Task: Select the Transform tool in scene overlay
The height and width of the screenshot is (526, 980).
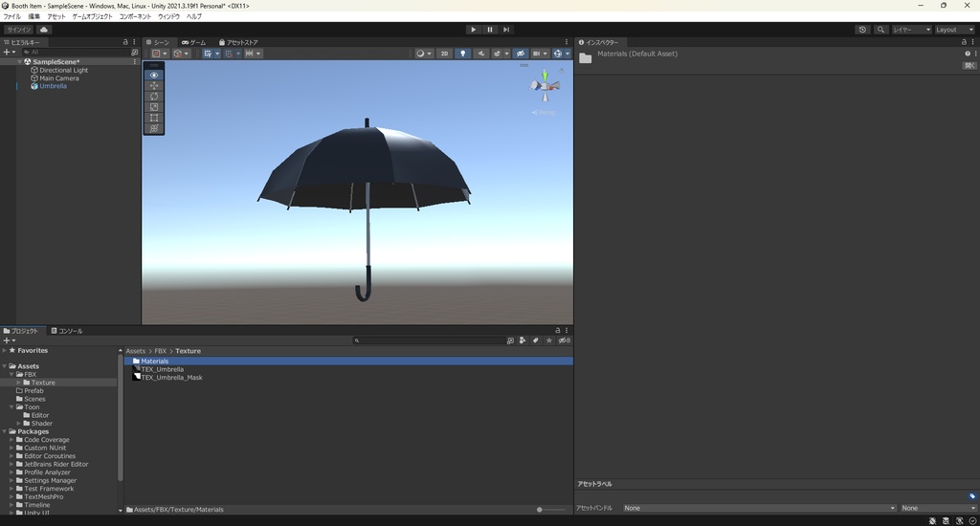Action: (x=154, y=128)
